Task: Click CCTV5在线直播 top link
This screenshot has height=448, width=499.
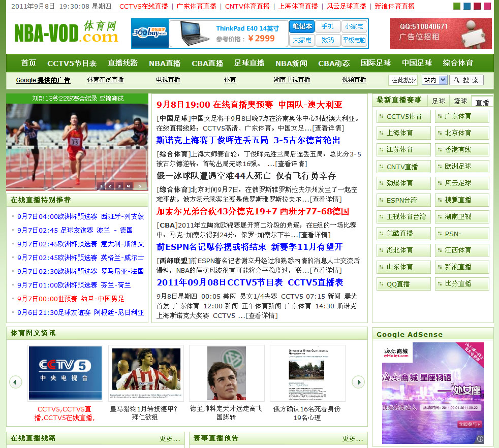Action: pos(143,7)
